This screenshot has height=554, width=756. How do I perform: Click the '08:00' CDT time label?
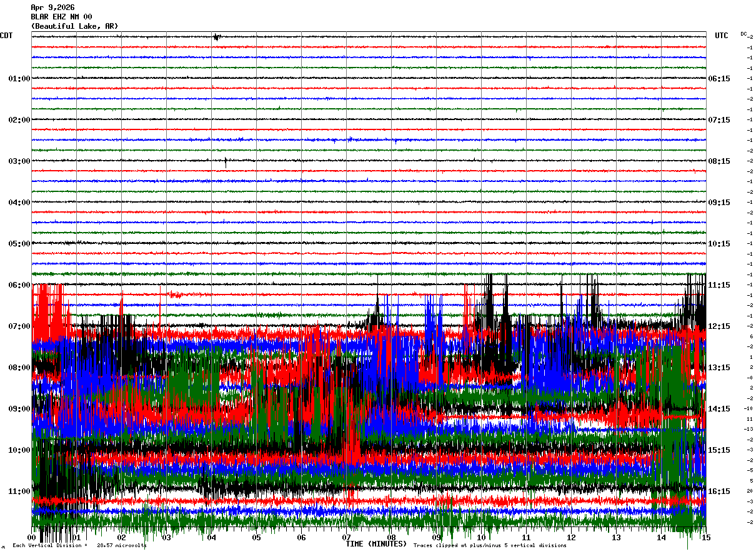tap(19, 368)
